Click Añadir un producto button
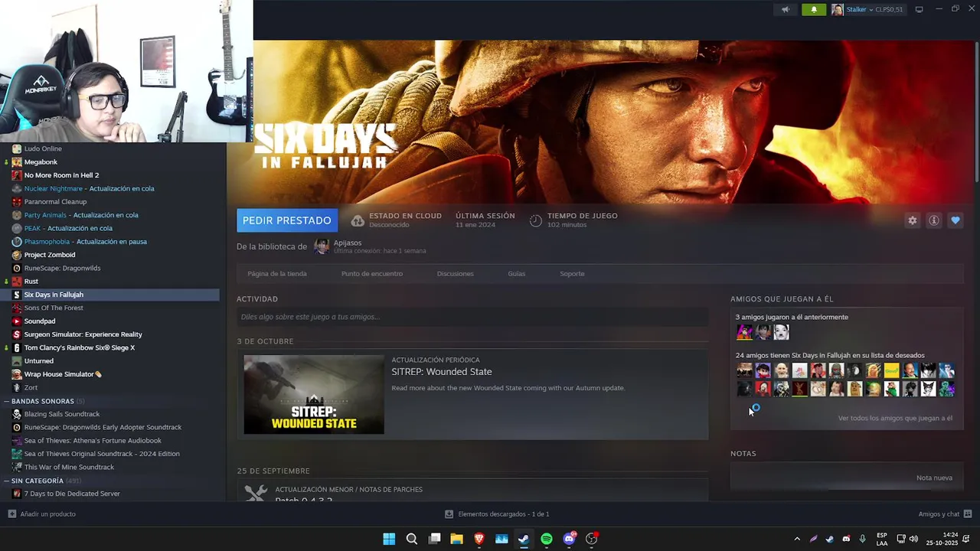This screenshot has width=980, height=551. click(x=42, y=514)
